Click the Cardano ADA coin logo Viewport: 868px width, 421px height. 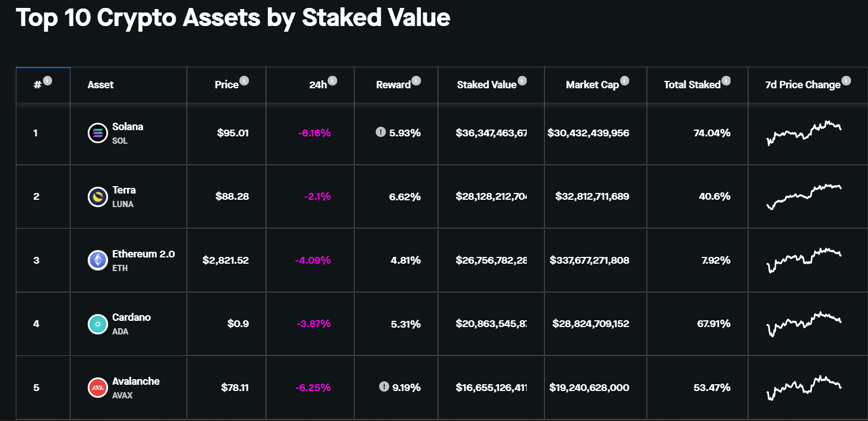97,324
